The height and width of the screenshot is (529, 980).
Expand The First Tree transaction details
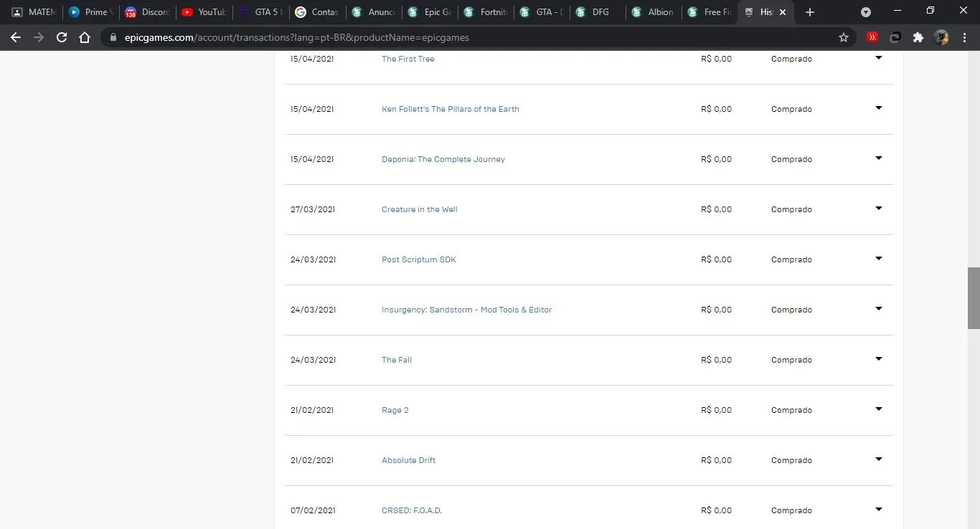pos(879,58)
